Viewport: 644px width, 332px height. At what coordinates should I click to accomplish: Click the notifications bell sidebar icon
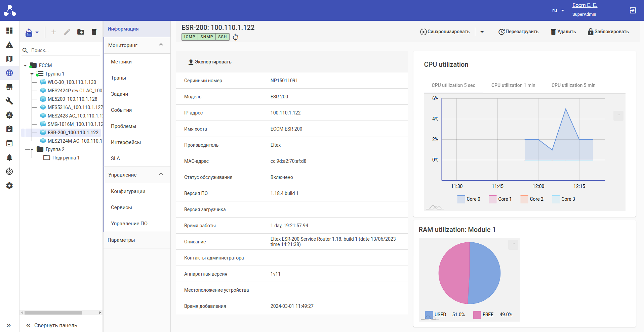pyautogui.click(x=9, y=157)
